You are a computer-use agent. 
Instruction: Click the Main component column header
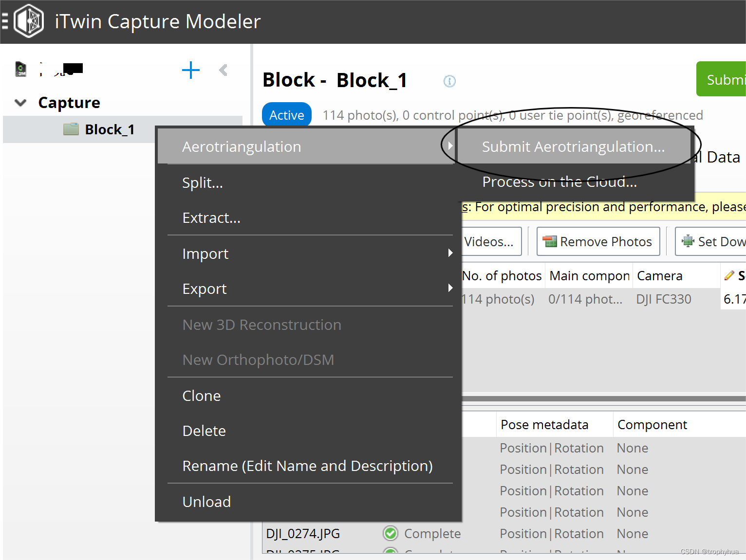click(x=589, y=276)
